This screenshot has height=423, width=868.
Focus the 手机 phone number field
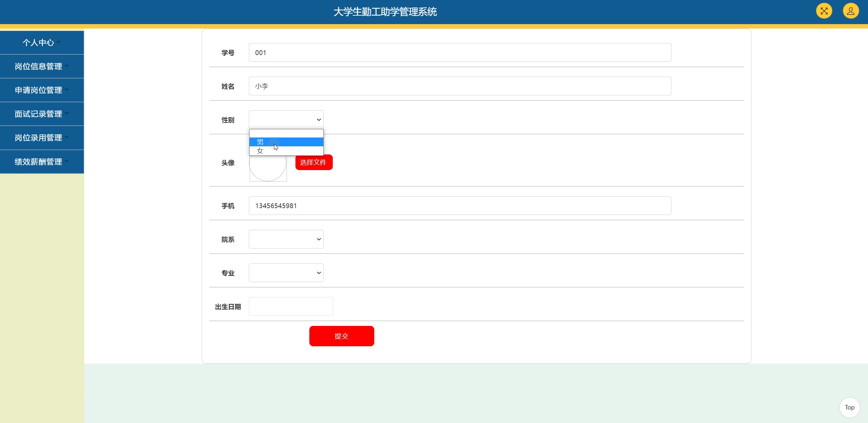coord(460,206)
